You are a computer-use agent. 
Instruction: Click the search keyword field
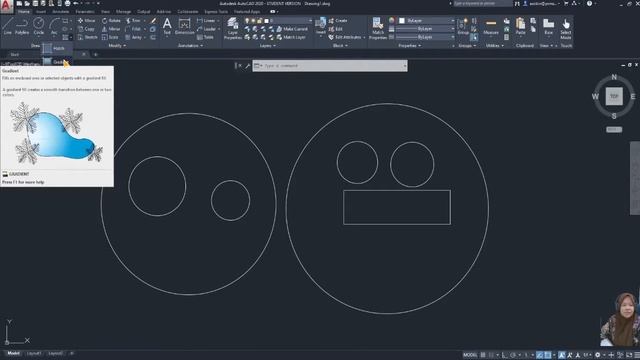(x=482, y=3)
